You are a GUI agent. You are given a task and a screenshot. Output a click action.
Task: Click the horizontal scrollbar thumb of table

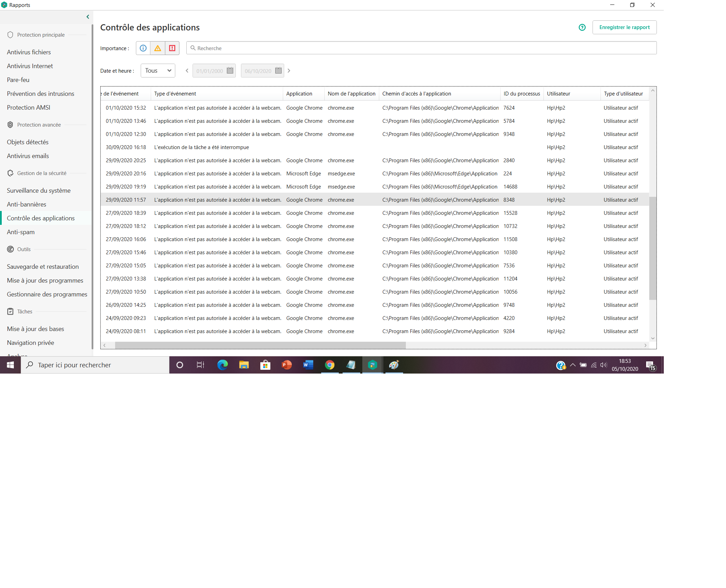click(x=260, y=345)
